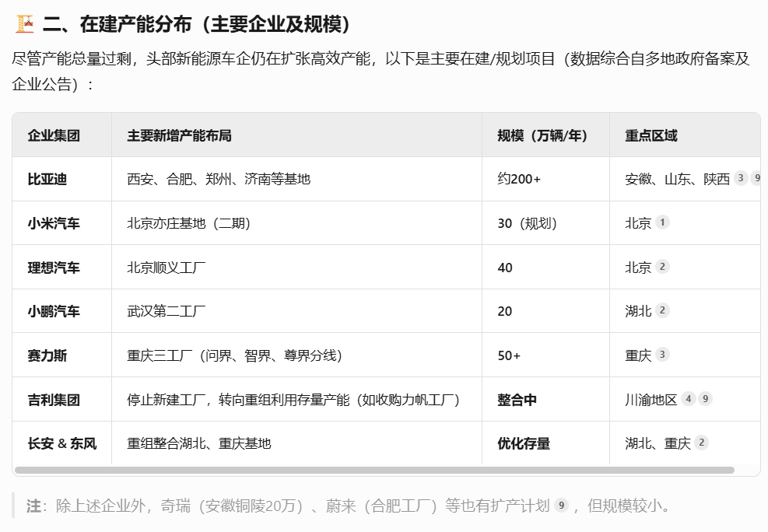
Task: Click the footnote label 注
Action: [33, 506]
